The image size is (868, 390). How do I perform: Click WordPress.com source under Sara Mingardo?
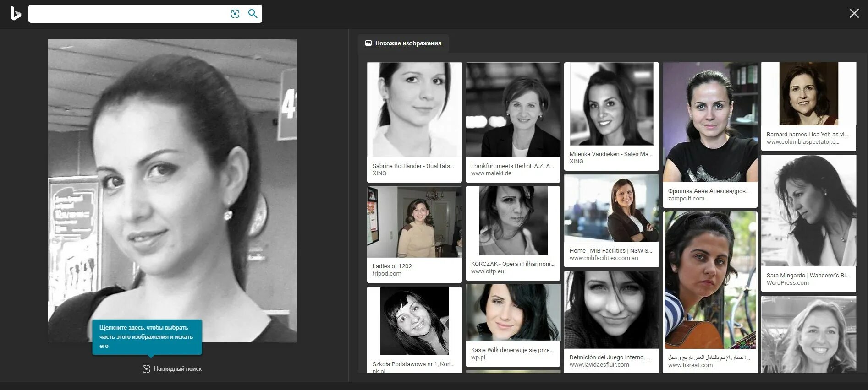pyautogui.click(x=787, y=282)
